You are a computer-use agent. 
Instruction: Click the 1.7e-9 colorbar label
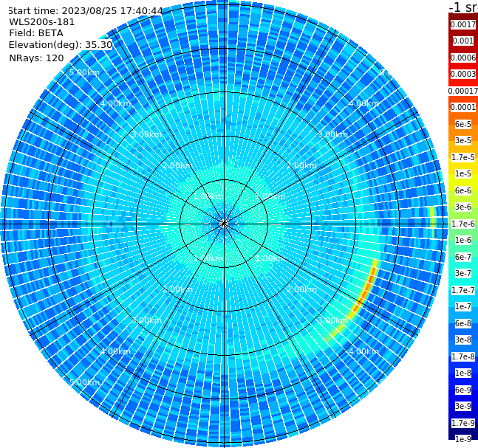(x=463, y=423)
